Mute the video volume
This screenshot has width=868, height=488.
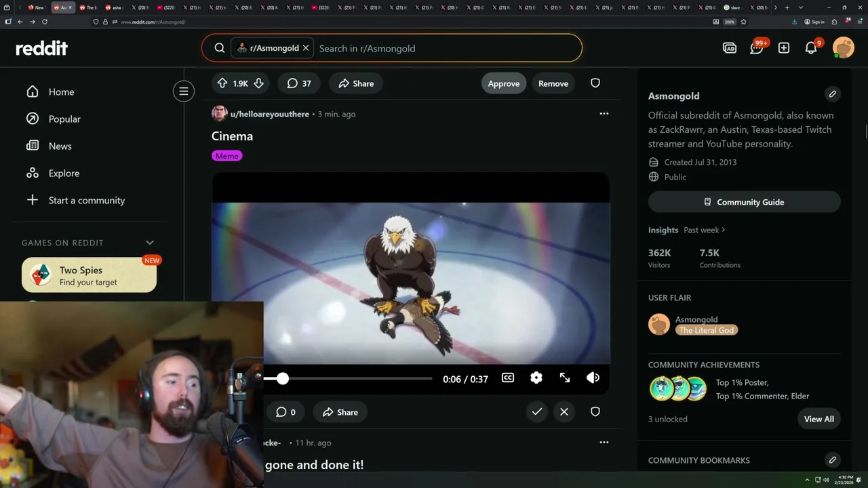[593, 378]
